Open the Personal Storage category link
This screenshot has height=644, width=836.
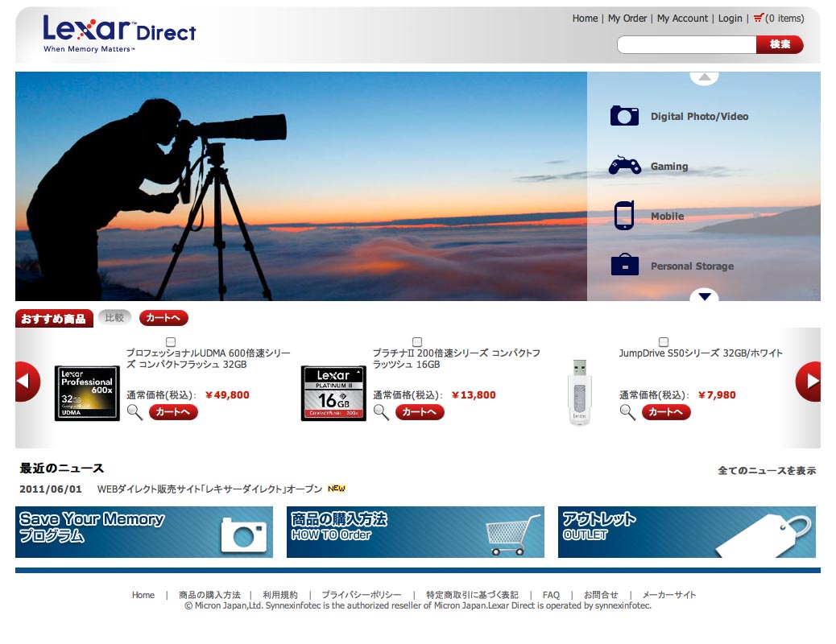692,266
